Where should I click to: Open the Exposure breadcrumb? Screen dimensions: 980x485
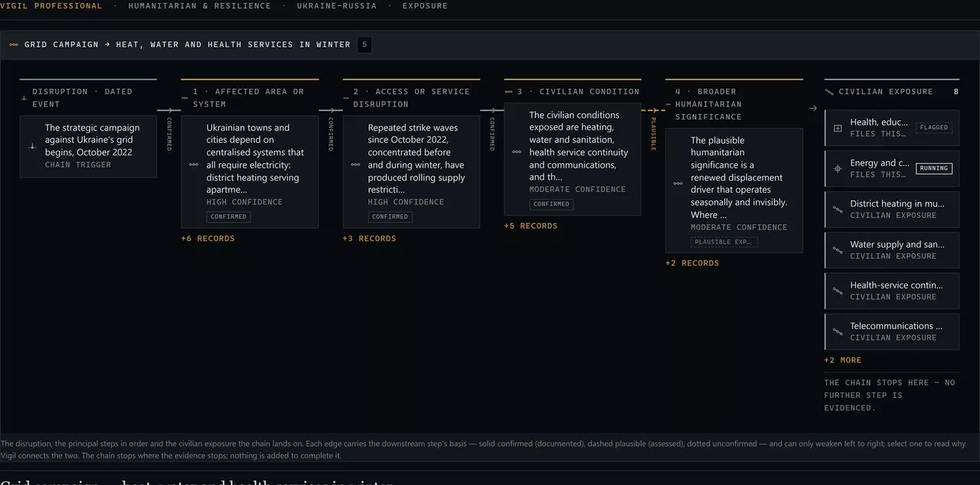426,6
